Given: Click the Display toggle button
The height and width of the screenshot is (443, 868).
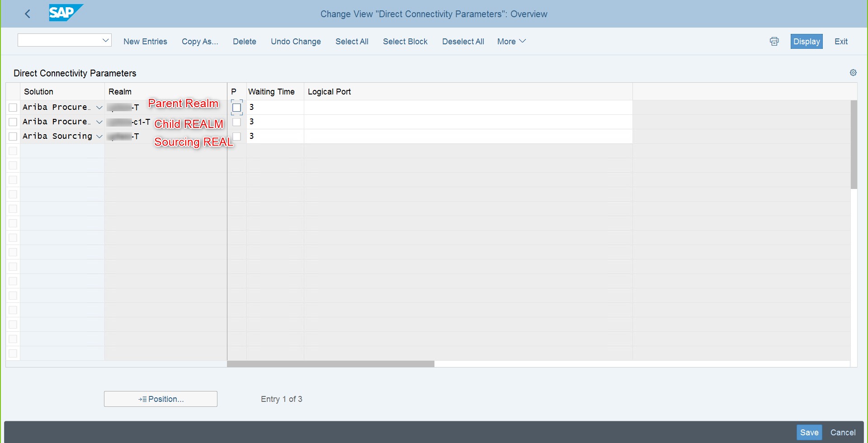Looking at the screenshot, I should click(807, 41).
